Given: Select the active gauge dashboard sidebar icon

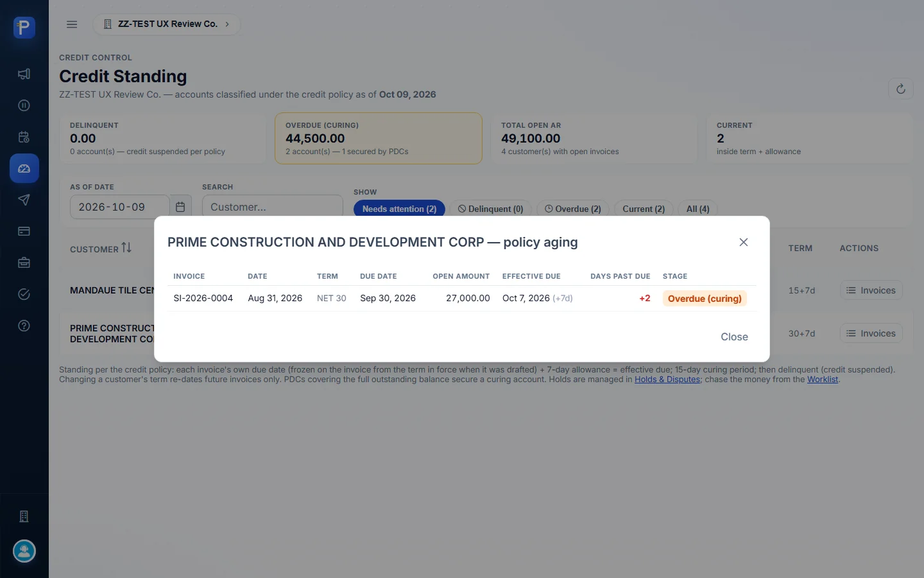Looking at the screenshot, I should click(24, 168).
